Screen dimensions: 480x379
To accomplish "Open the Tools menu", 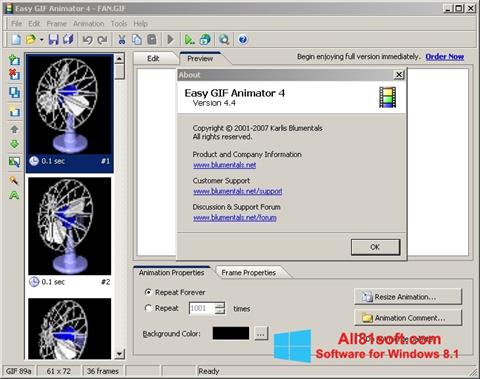I will [119, 24].
